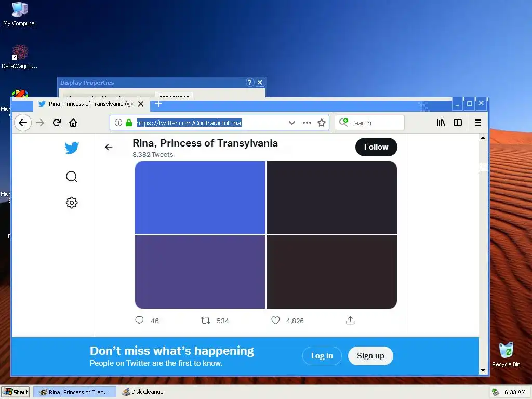This screenshot has height=399, width=532.
Task: Open the dark top-right tweet image
Action: [x=331, y=197]
